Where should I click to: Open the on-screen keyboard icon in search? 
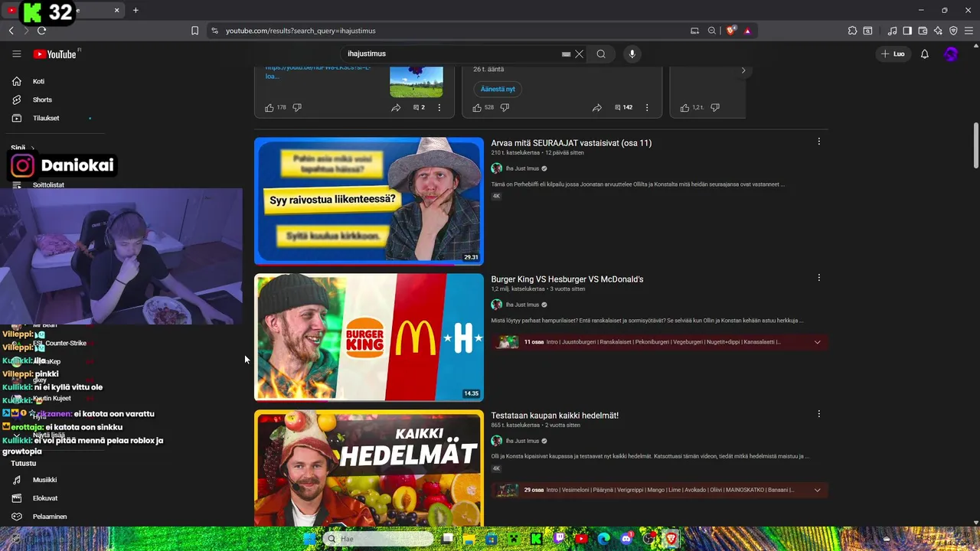click(566, 54)
